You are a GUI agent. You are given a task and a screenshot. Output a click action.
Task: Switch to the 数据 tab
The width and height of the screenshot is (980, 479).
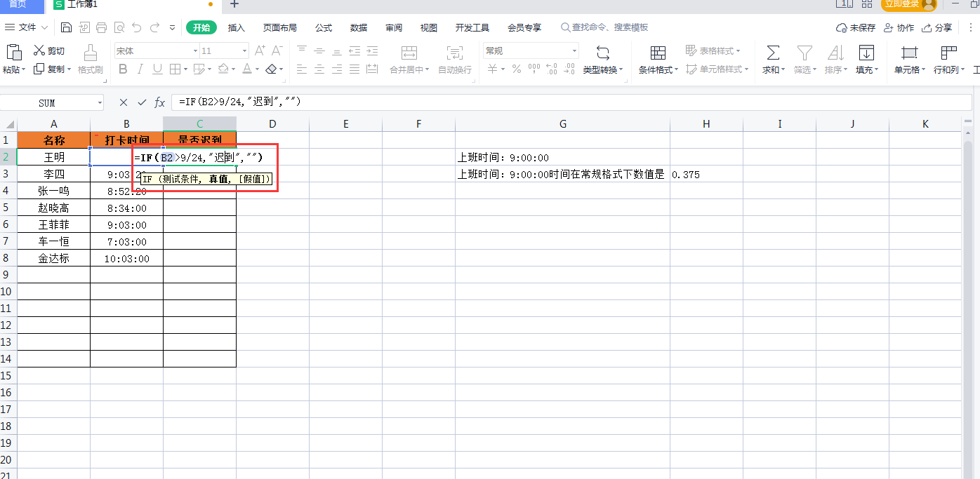[x=359, y=28]
